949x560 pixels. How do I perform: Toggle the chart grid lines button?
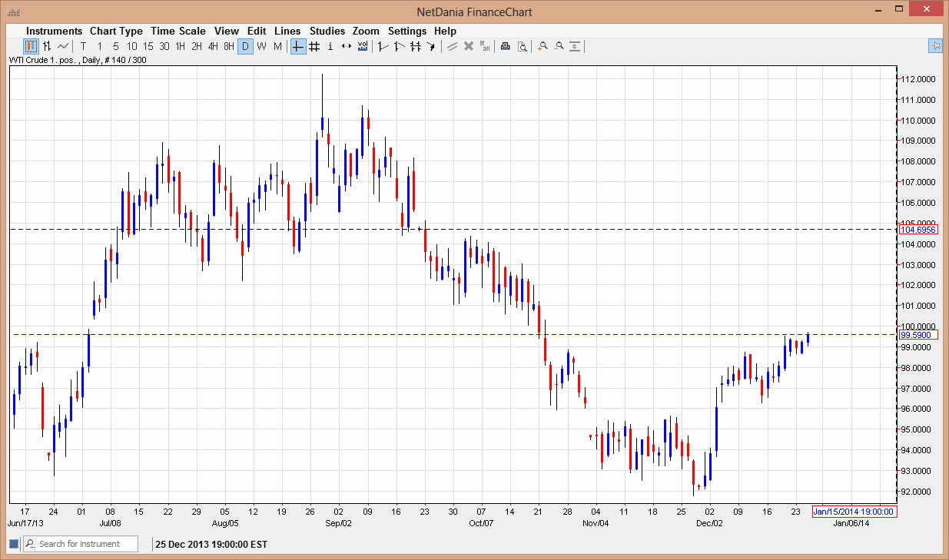tap(314, 46)
